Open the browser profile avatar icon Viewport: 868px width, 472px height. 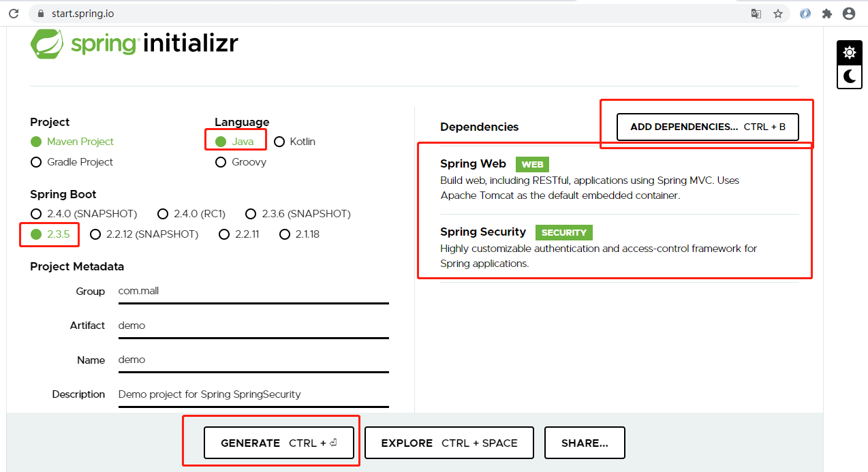848,14
